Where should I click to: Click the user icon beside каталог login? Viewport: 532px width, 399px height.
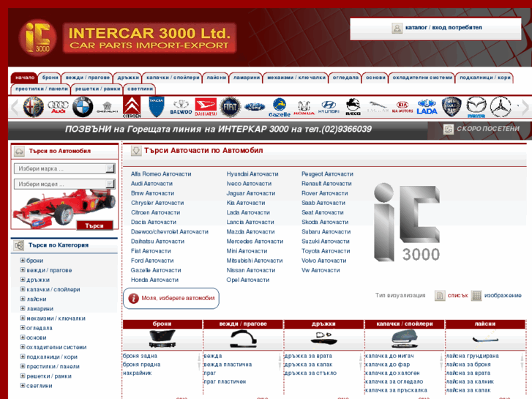[x=397, y=28]
